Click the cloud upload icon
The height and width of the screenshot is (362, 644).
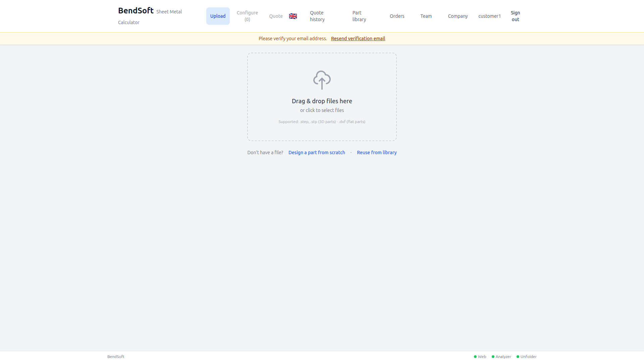(x=322, y=80)
